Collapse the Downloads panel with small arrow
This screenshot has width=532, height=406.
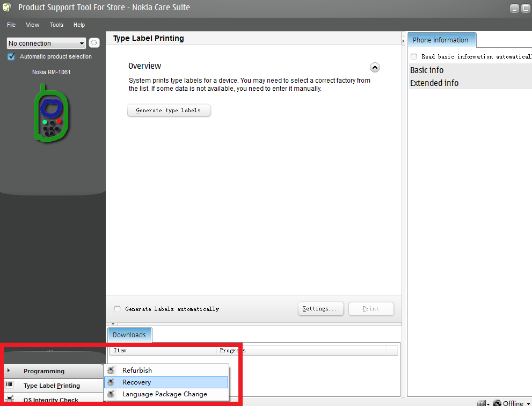tap(113, 324)
